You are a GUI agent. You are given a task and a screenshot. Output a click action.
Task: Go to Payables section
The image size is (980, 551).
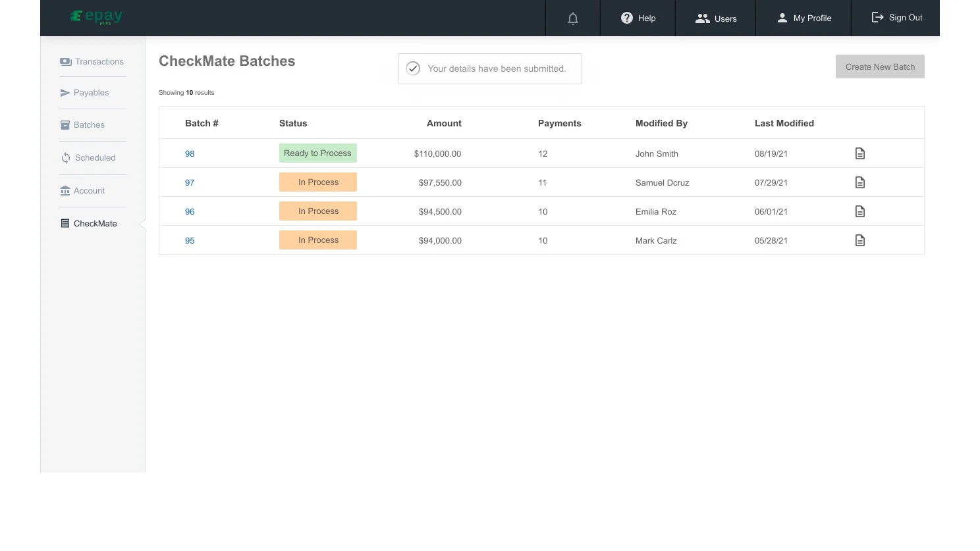click(x=92, y=93)
